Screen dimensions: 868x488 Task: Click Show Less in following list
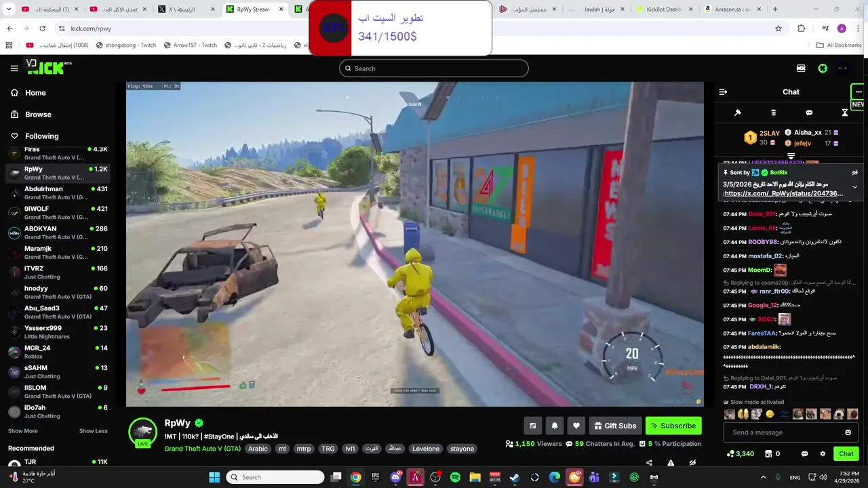click(93, 431)
